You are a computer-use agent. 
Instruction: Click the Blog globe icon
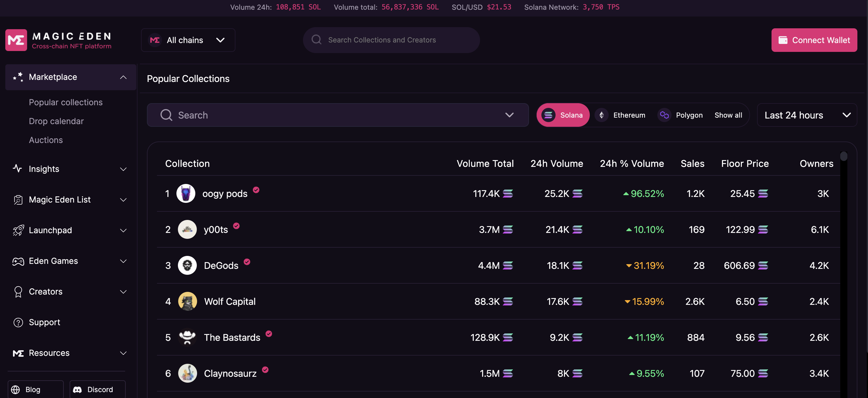pos(16,389)
